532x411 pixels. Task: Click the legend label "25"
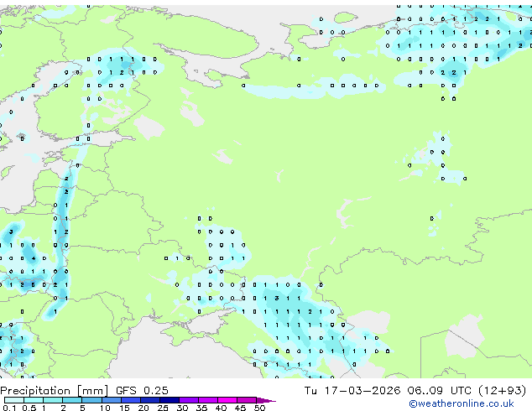(x=163, y=408)
